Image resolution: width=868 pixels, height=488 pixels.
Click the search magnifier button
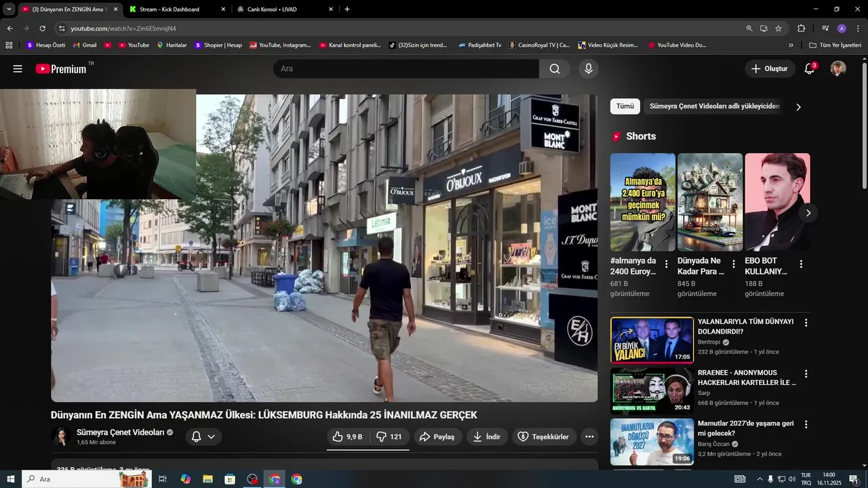tap(555, 68)
